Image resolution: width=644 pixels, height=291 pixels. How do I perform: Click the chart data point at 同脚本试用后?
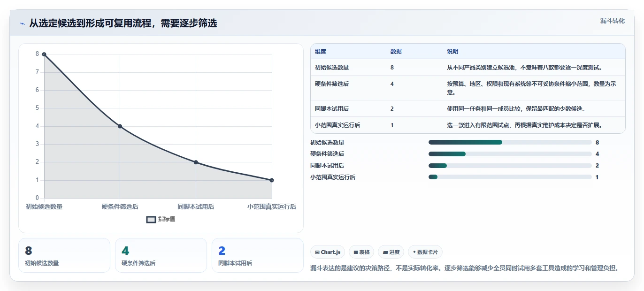pyautogui.click(x=196, y=162)
